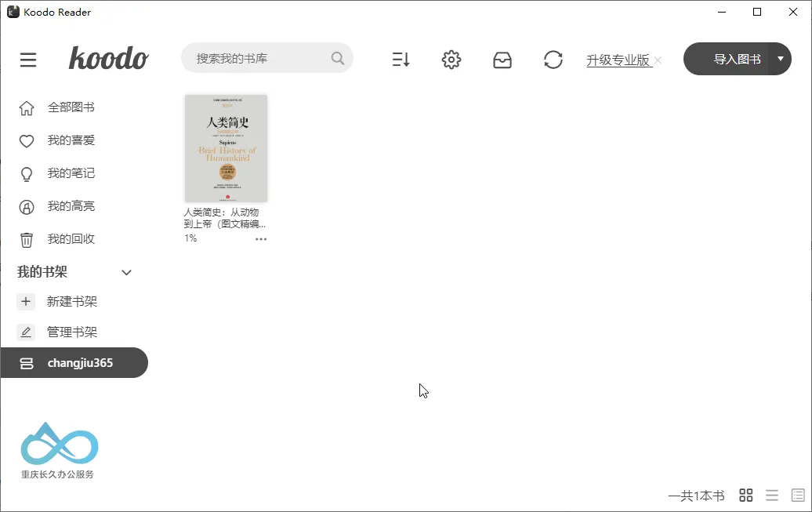Viewport: 812px width, 512px height.
Task: Go to 全部图书 all books
Action: point(71,107)
